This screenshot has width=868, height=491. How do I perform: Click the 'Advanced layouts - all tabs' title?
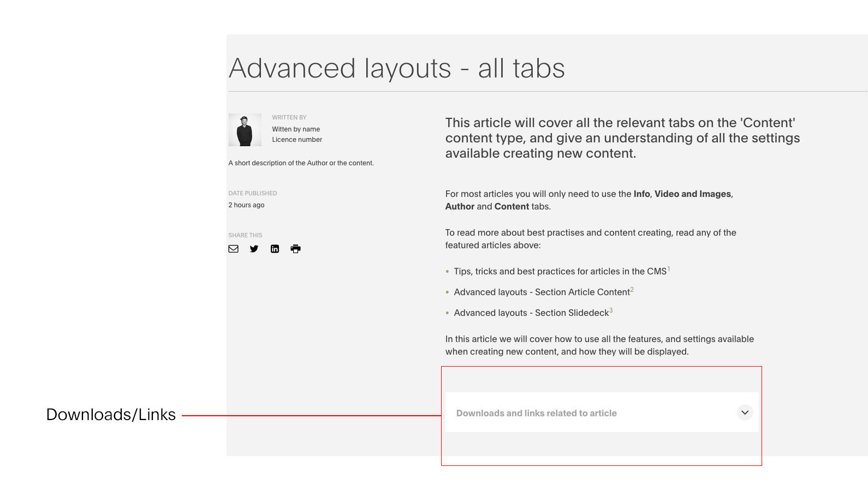point(396,68)
